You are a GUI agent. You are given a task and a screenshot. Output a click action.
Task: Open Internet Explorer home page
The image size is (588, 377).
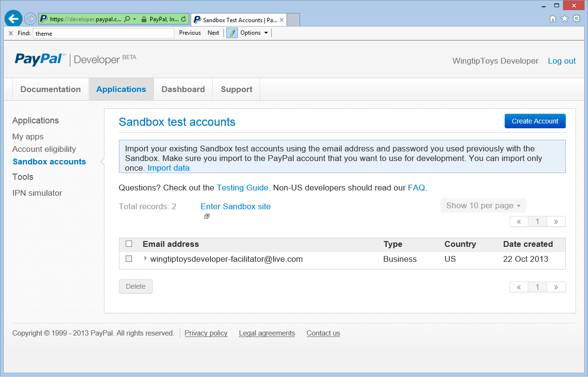[553, 18]
